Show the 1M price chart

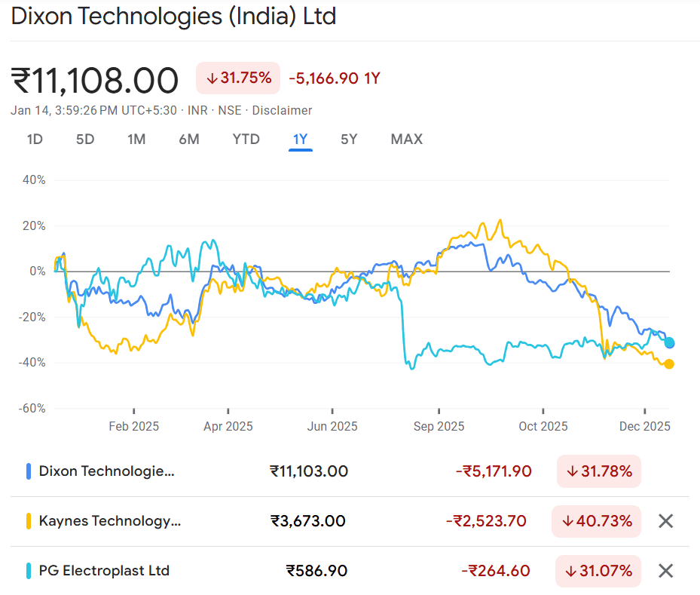coord(136,139)
